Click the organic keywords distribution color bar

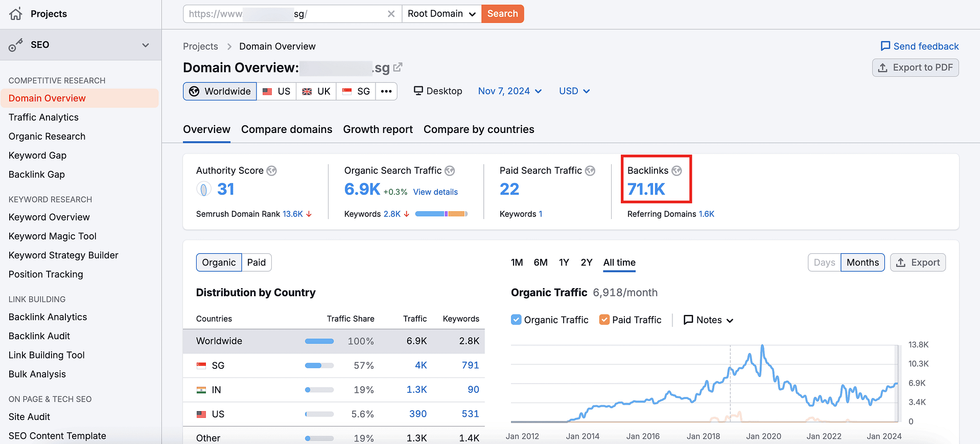coord(441,214)
